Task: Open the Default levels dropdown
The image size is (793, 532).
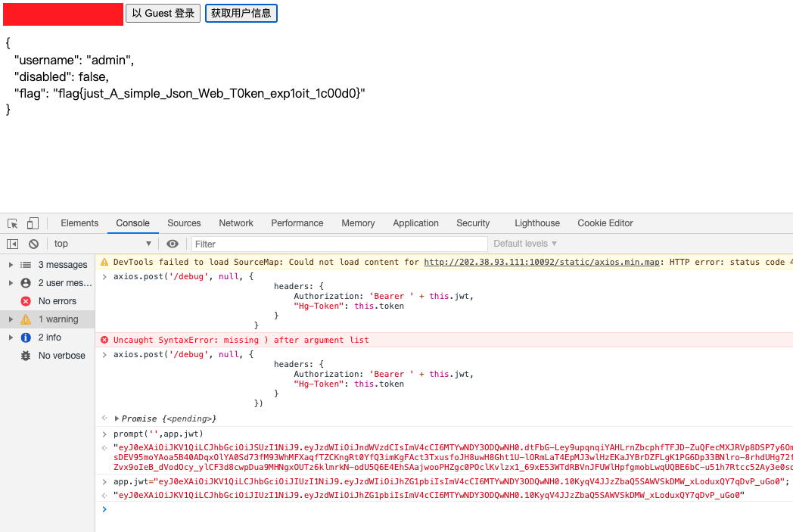Action: point(525,244)
